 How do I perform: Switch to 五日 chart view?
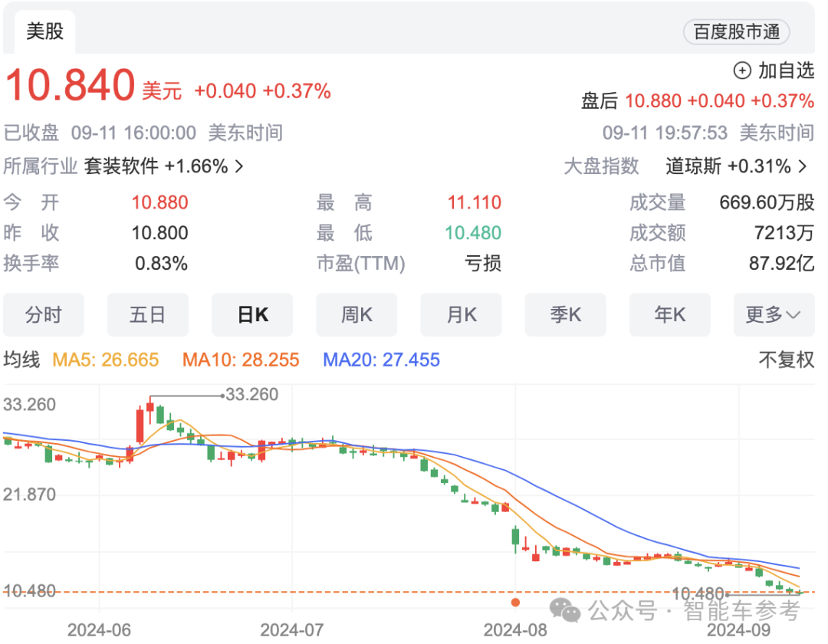click(148, 314)
